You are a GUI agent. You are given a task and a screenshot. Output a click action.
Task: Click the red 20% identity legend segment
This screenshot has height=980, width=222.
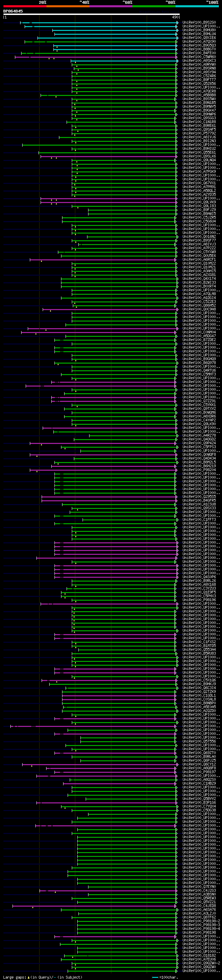pos(25,6)
